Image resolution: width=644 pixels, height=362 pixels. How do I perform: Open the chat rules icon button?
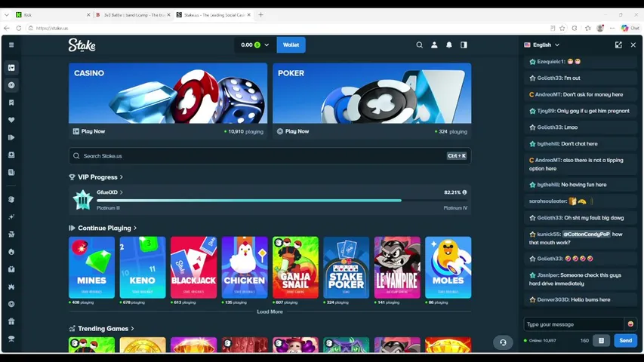coord(601,340)
